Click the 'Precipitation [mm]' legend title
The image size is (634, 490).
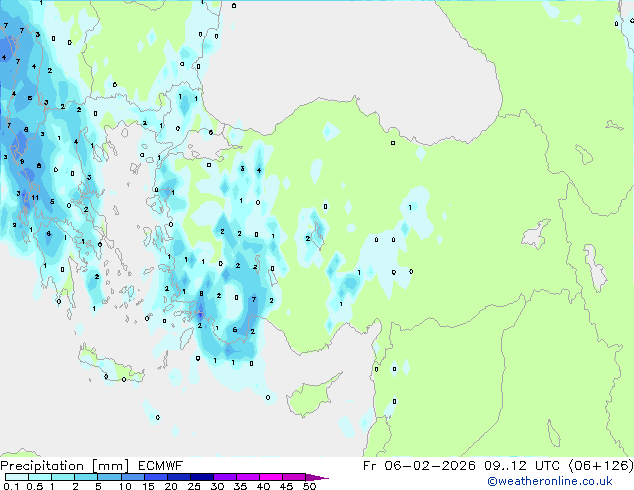[x=65, y=466]
